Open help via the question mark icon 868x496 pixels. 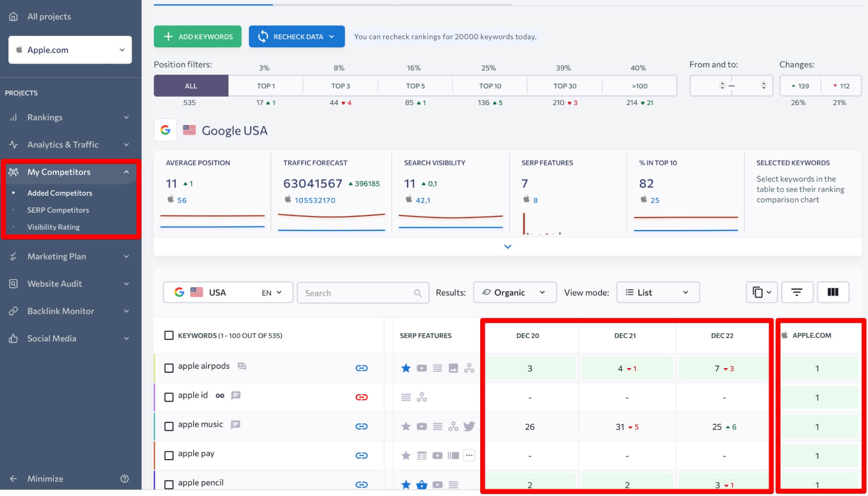pos(125,479)
